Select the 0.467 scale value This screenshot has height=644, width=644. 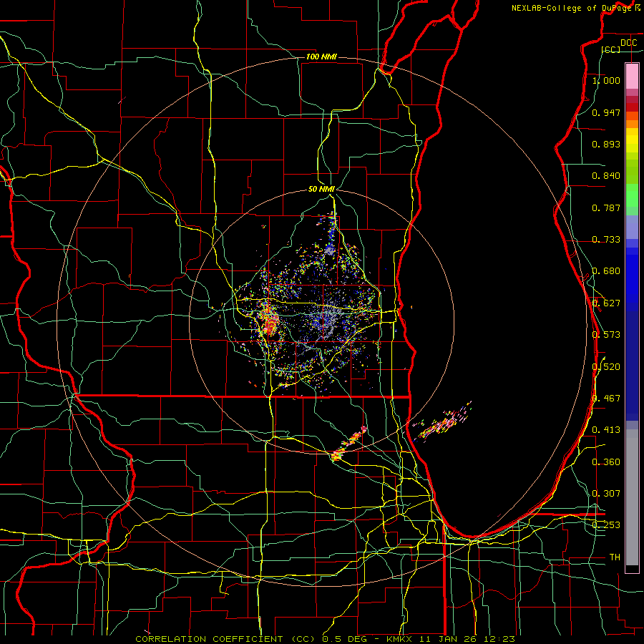pyautogui.click(x=606, y=399)
